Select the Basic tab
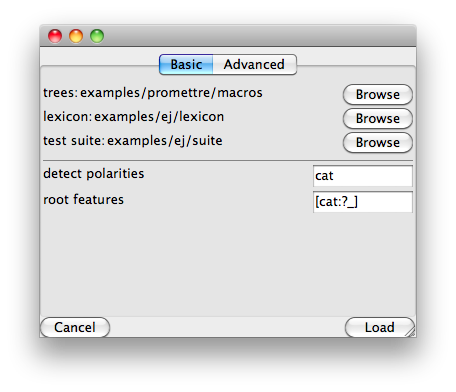Screen dimensions: 456x392 tap(186, 65)
